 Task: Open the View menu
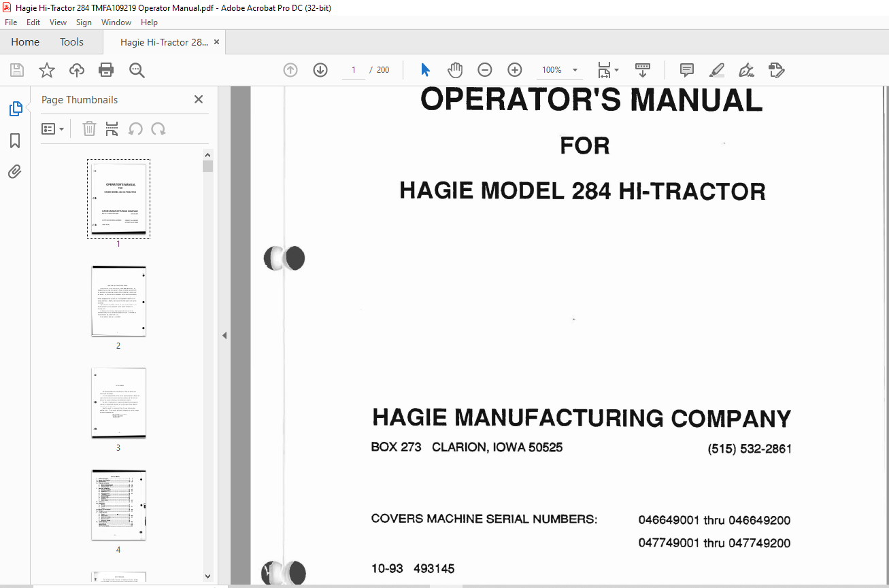coord(58,22)
